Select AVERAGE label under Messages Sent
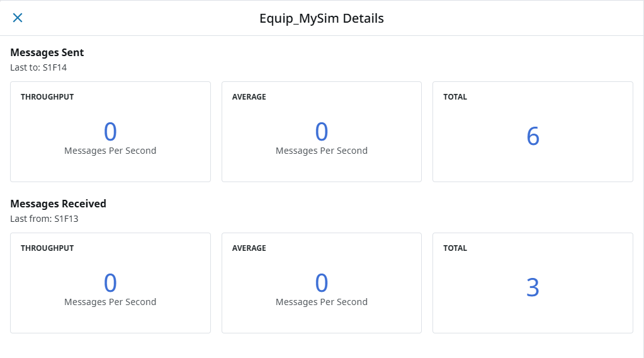 (249, 97)
